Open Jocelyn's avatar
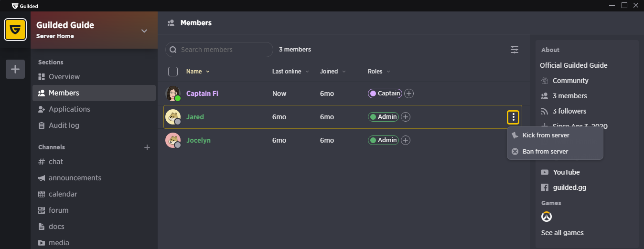The height and width of the screenshot is (249, 644). coord(173,140)
